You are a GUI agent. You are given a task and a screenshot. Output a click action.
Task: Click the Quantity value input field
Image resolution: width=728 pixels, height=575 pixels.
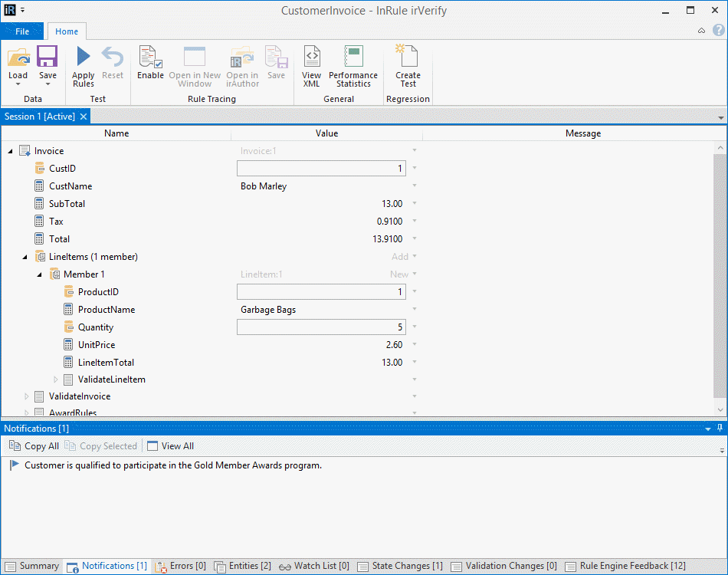pos(321,327)
